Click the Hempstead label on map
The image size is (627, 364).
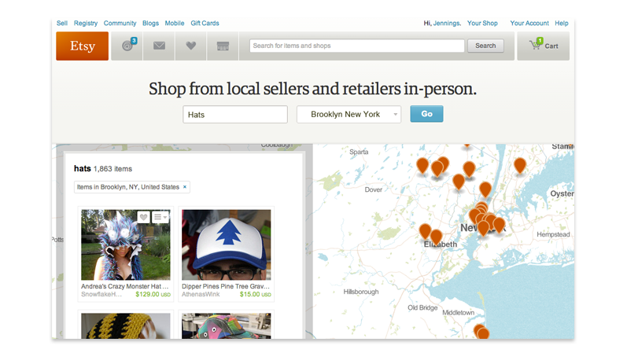(x=553, y=234)
